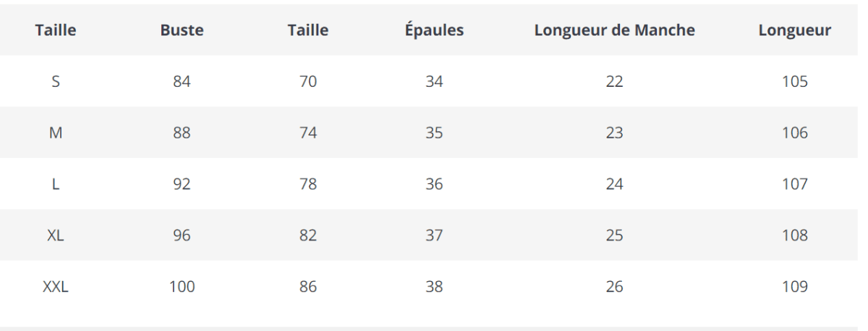The image size is (868, 331).
Task: Select the shoulder value 38 cell
Action: click(x=434, y=288)
